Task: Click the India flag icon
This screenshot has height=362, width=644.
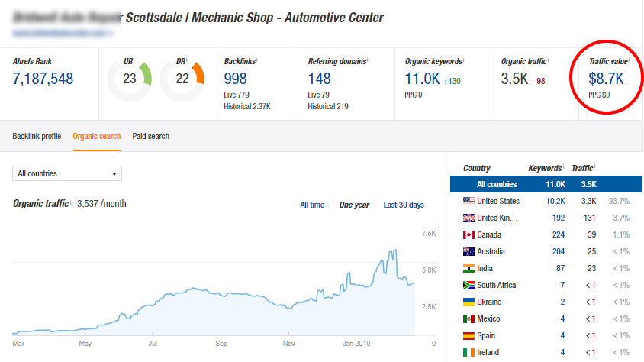Action: tap(469, 268)
